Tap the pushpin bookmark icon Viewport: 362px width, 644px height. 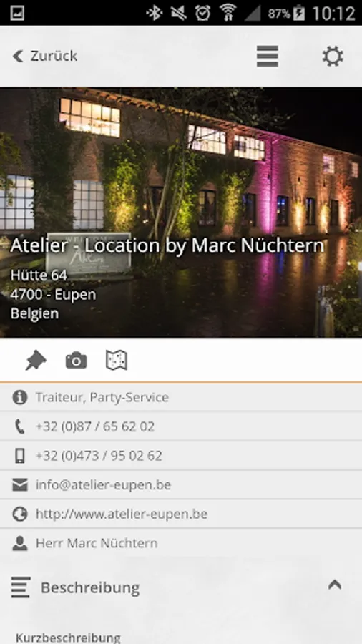point(36,360)
